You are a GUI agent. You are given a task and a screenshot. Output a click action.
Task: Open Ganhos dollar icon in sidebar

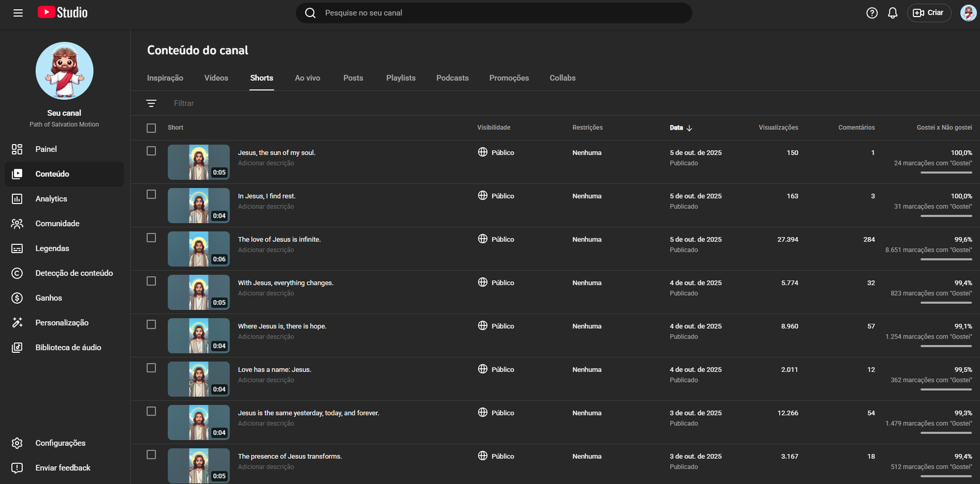[x=17, y=298]
